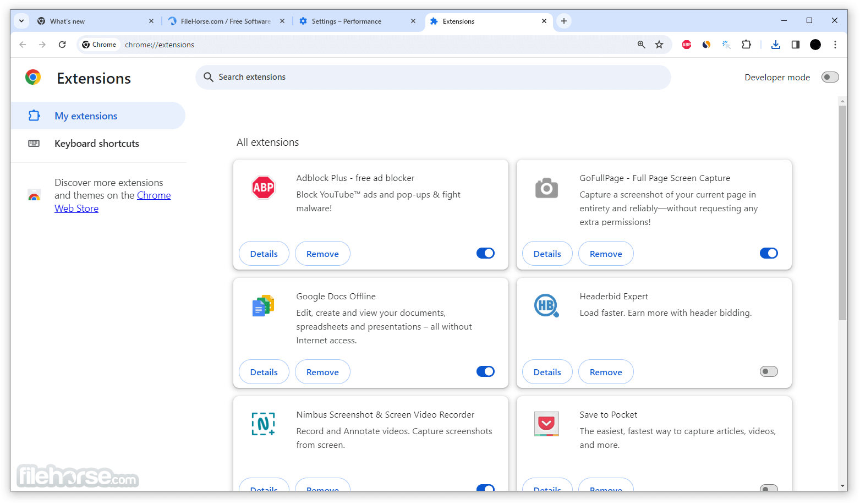Enable the Headerbid Expert toggle
The width and height of the screenshot is (860, 504).
pos(769,371)
